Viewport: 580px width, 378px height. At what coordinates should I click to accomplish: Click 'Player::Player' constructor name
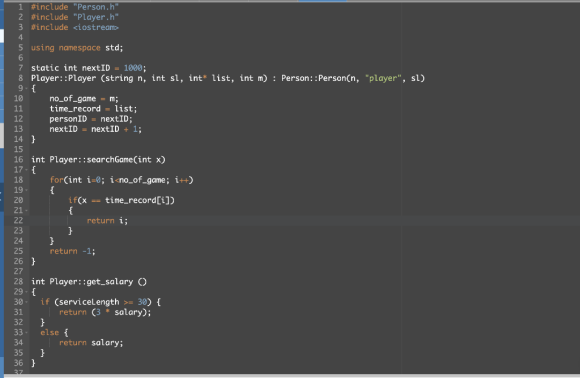(x=64, y=78)
